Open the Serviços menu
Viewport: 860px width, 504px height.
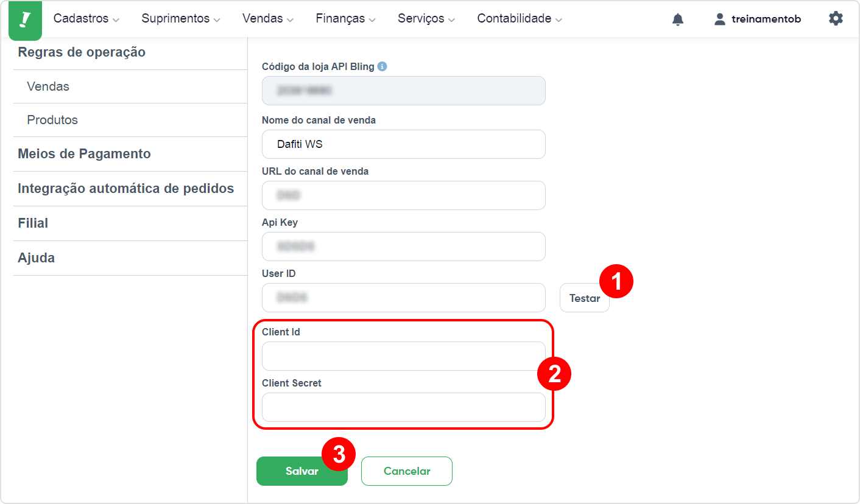click(426, 19)
